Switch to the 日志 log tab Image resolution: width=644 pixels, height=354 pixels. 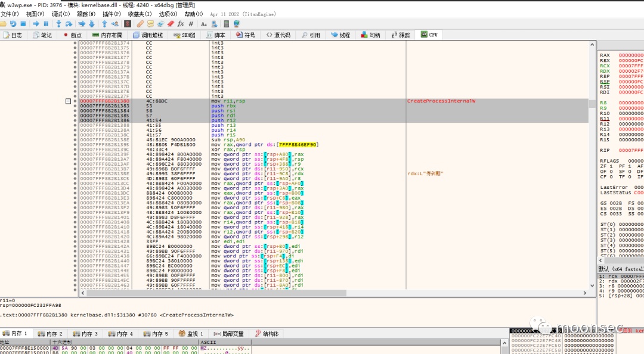point(13,35)
